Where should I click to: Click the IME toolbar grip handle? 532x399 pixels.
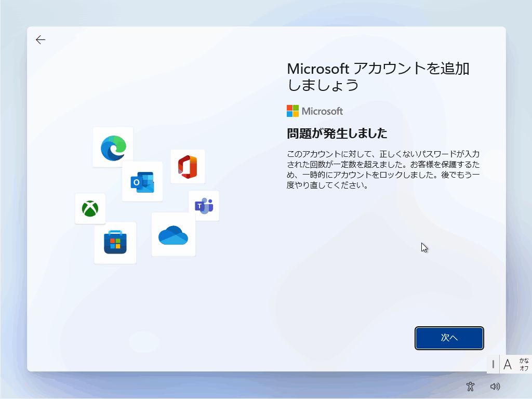[x=493, y=364]
